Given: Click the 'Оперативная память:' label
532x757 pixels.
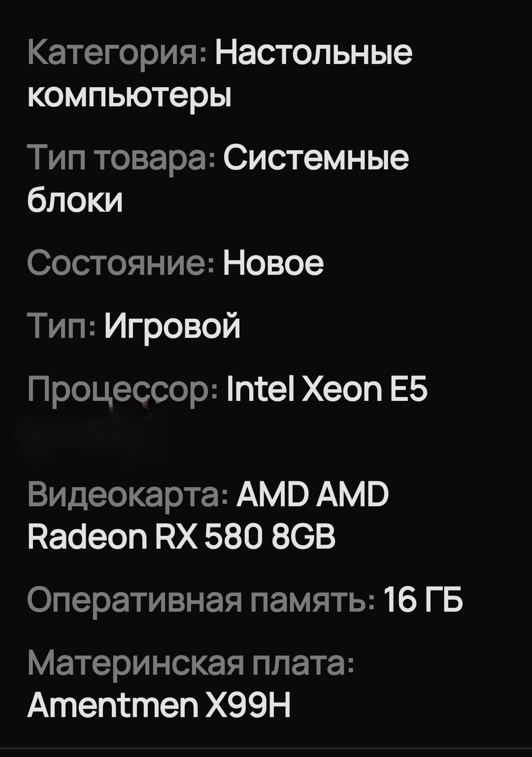Looking at the screenshot, I should (200, 600).
